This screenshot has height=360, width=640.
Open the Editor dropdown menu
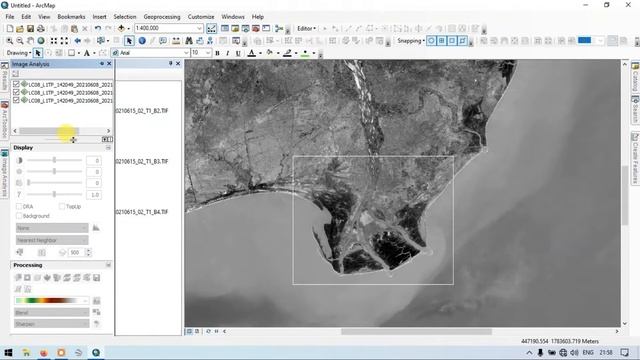(306, 29)
